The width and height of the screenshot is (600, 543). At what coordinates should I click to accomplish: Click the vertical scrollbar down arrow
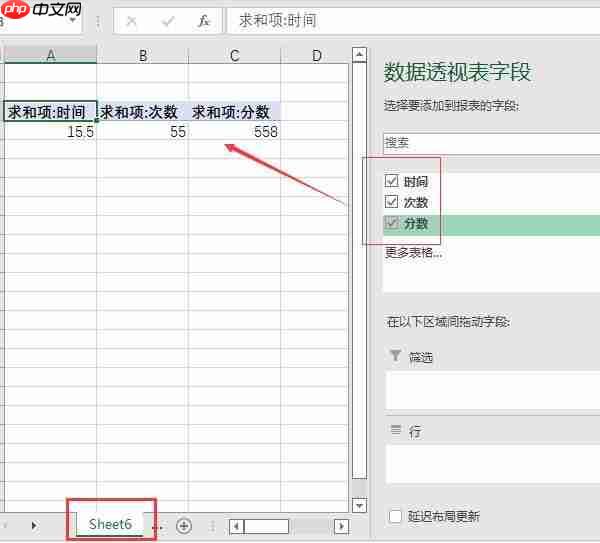[x=359, y=505]
